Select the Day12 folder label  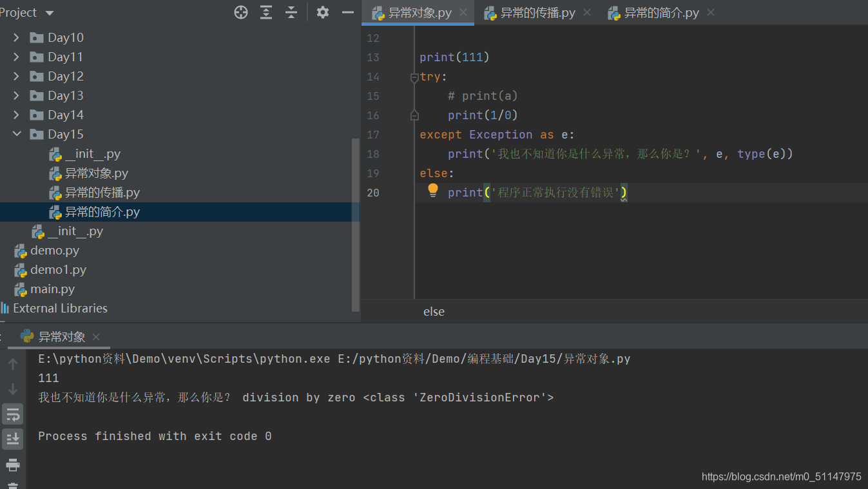(66, 76)
